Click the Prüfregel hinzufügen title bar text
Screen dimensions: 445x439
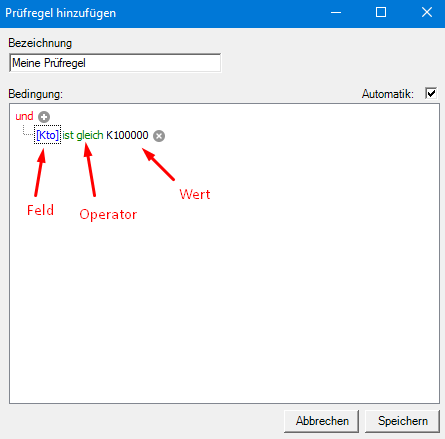61,13
